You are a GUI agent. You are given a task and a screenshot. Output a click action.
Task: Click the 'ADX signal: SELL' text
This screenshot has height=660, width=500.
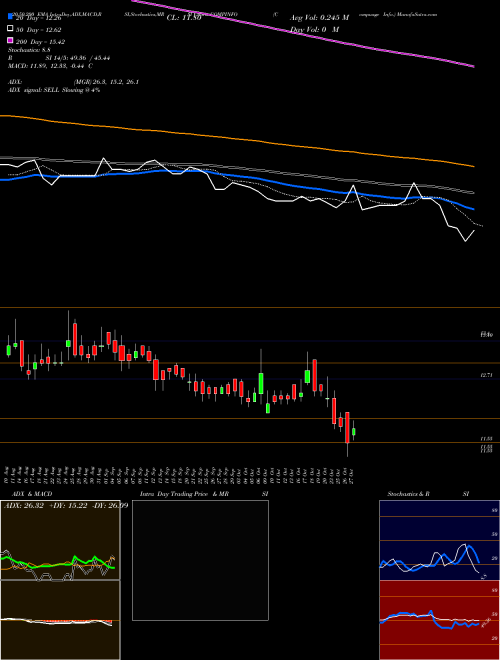coord(35,90)
